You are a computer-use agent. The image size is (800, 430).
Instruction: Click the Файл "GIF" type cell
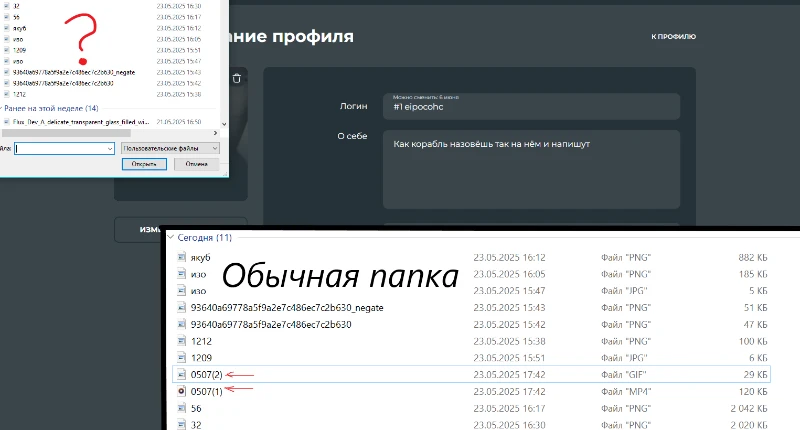[x=623, y=374]
